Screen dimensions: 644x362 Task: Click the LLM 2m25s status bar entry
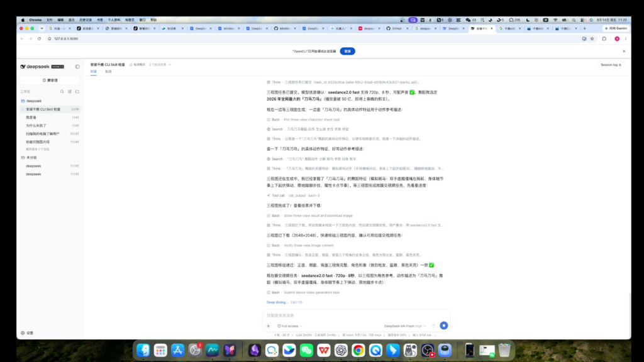click(x=304, y=335)
